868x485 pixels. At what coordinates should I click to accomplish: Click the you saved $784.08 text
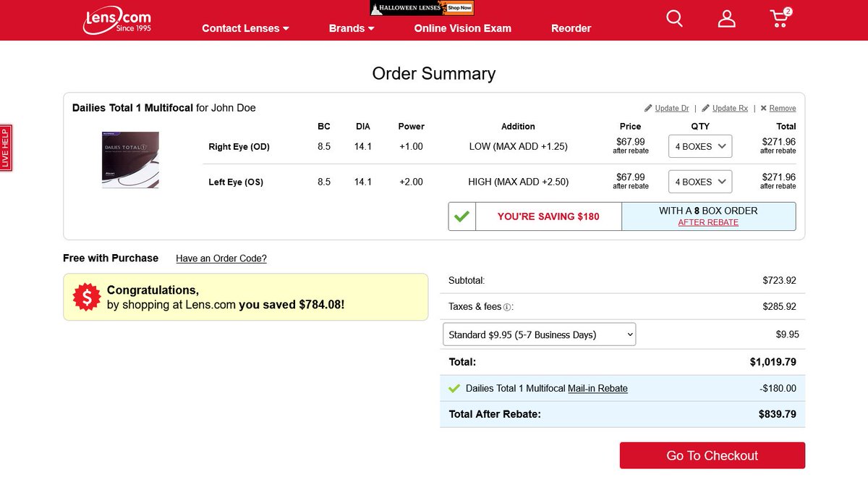click(x=292, y=305)
